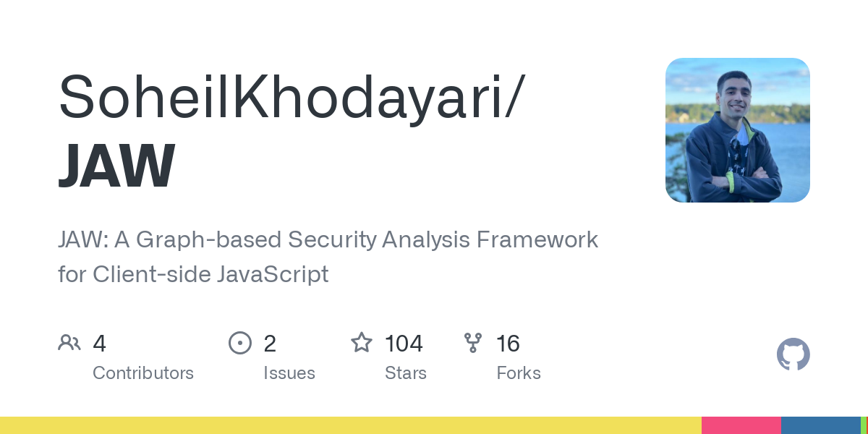Screen dimensions: 868x434
Task: Click the contributor count 4
Action: [100, 344]
